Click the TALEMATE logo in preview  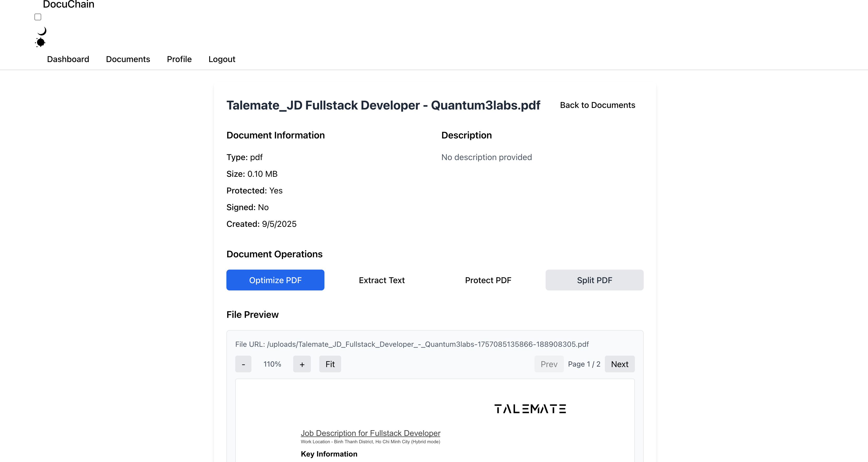click(530, 409)
